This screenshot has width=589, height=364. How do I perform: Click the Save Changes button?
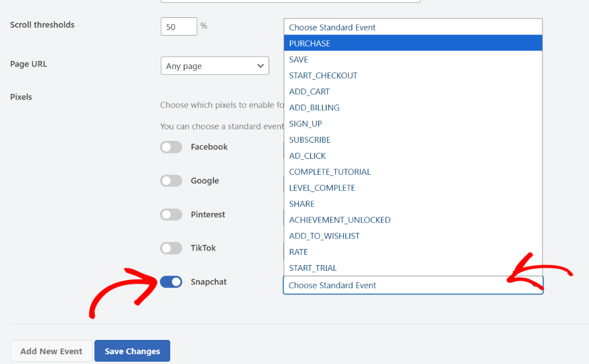[132, 351]
